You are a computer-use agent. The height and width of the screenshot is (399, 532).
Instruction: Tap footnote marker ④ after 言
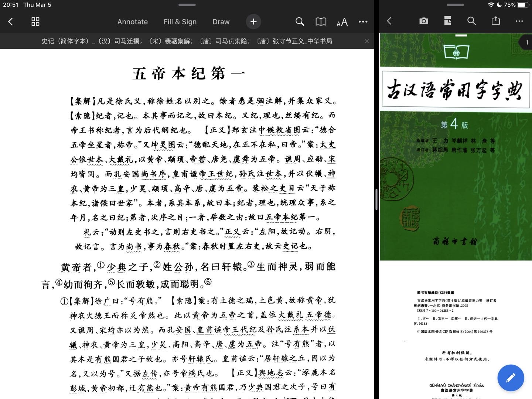click(x=59, y=282)
